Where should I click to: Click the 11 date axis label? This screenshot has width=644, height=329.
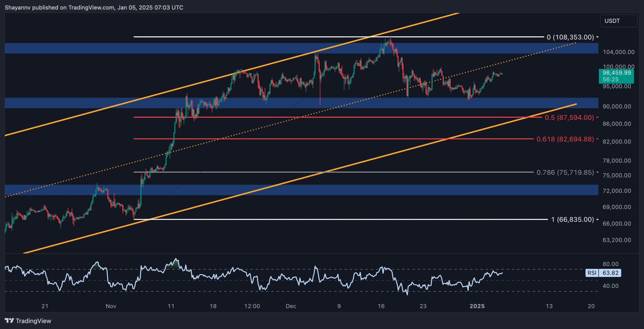[171, 306]
